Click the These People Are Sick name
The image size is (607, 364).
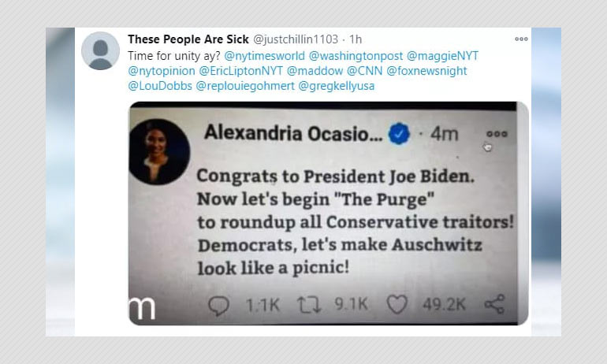(x=188, y=39)
